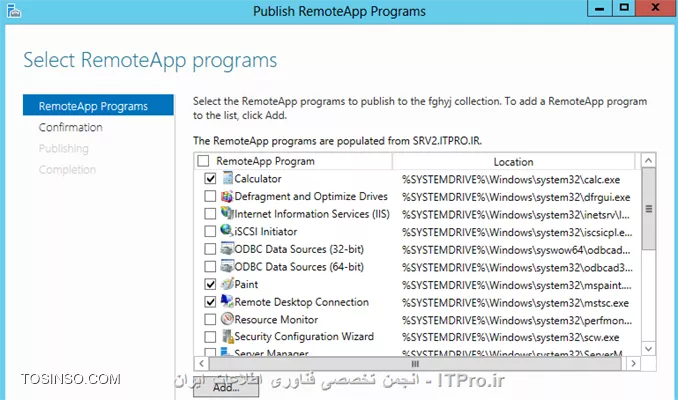Select the Security Configuration Wizard name
This screenshot has height=400, width=678.
point(304,336)
